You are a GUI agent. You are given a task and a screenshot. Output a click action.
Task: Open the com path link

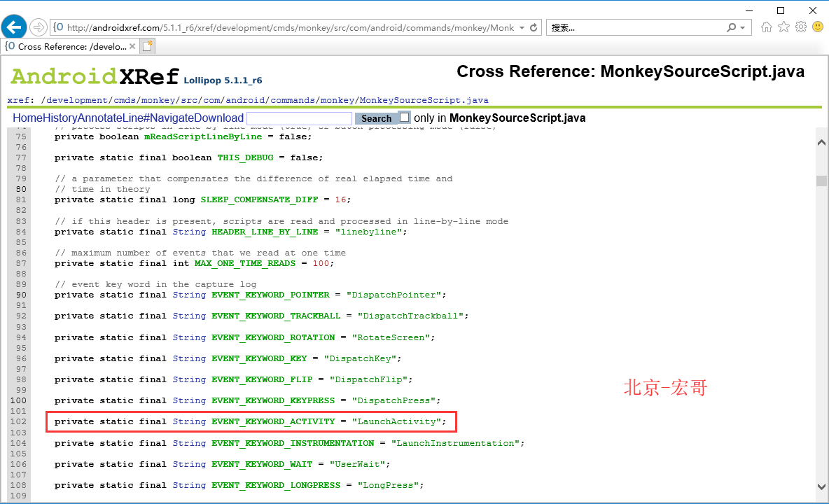[x=211, y=100]
